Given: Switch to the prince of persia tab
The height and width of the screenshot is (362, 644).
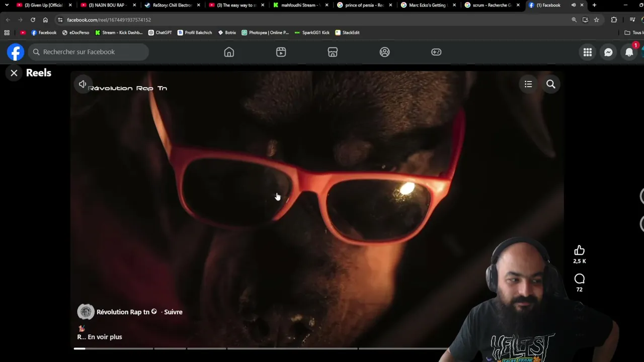Looking at the screenshot, I should coord(364,5).
